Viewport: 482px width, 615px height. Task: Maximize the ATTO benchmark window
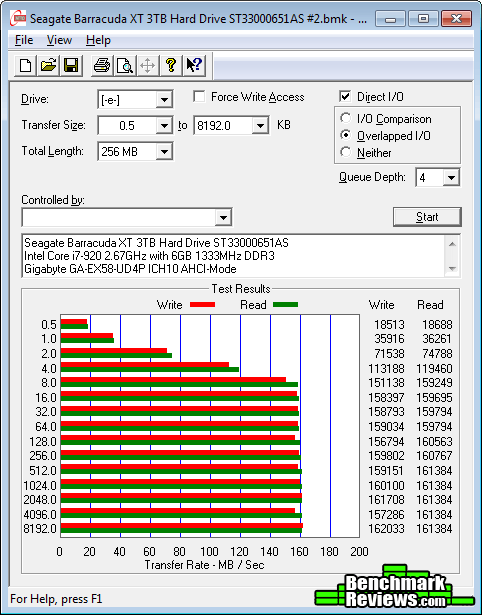423,18
